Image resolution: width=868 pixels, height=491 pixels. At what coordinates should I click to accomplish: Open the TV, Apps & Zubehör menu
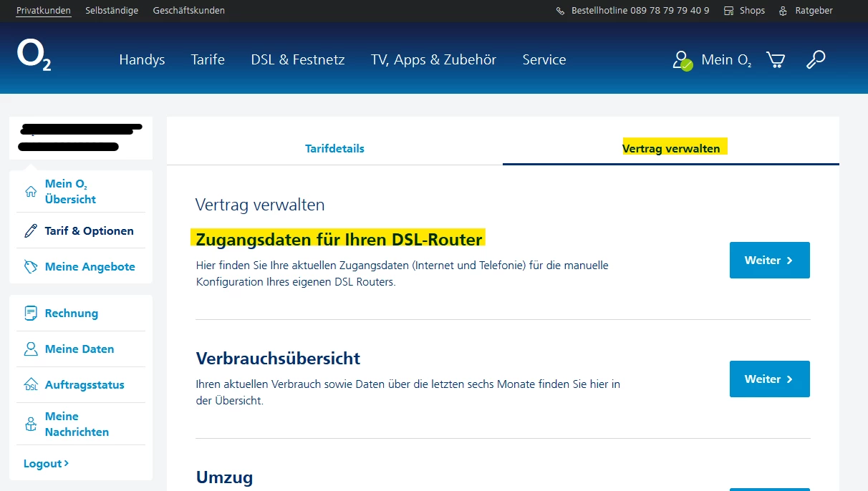[433, 60]
